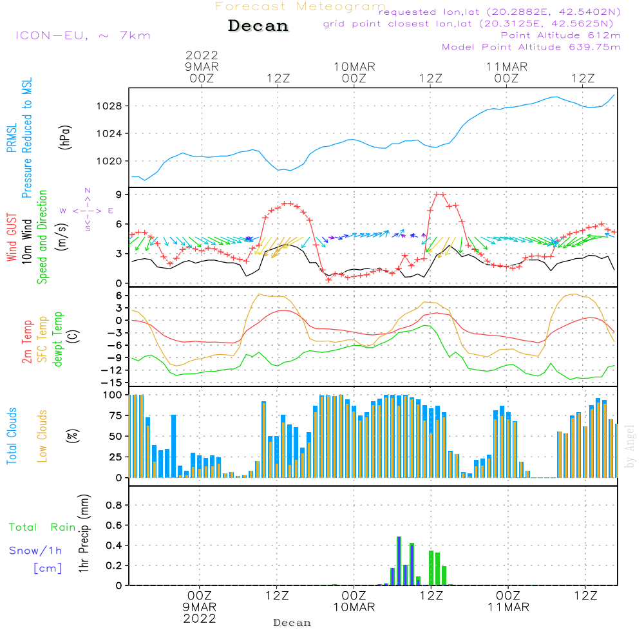
Task: Click the "0.4" precipitation axis value
Action: [114, 545]
